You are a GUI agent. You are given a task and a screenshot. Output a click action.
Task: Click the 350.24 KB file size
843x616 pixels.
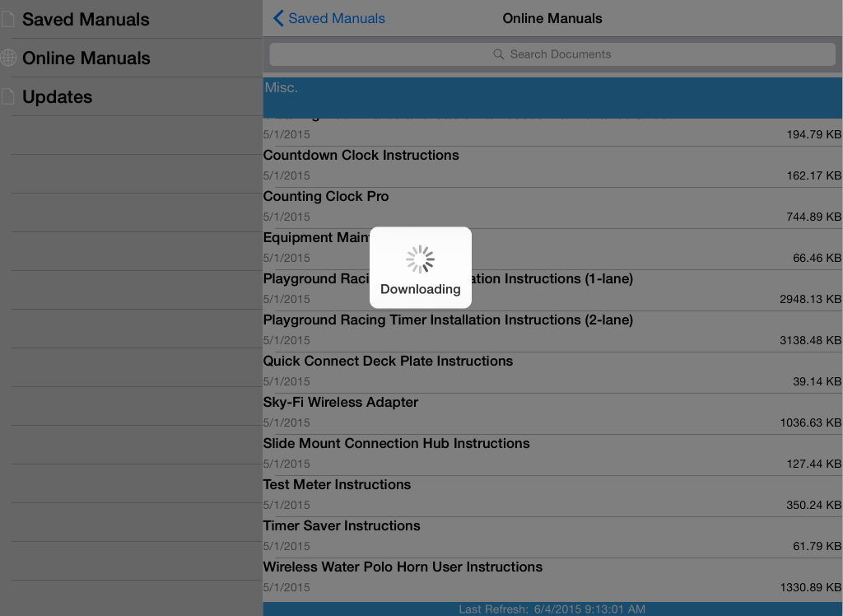point(813,505)
